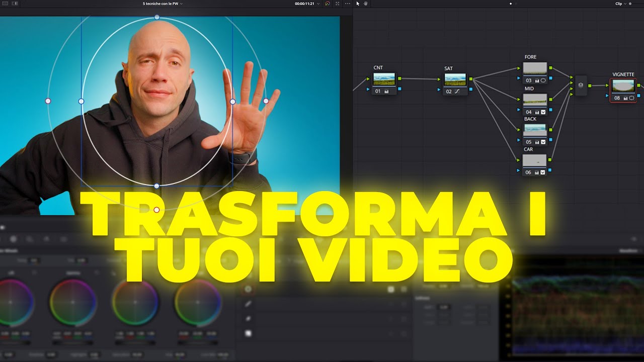Viewport: 644px width, 362px height.
Task: Select the hand pan tool
Action: tap(366, 4)
